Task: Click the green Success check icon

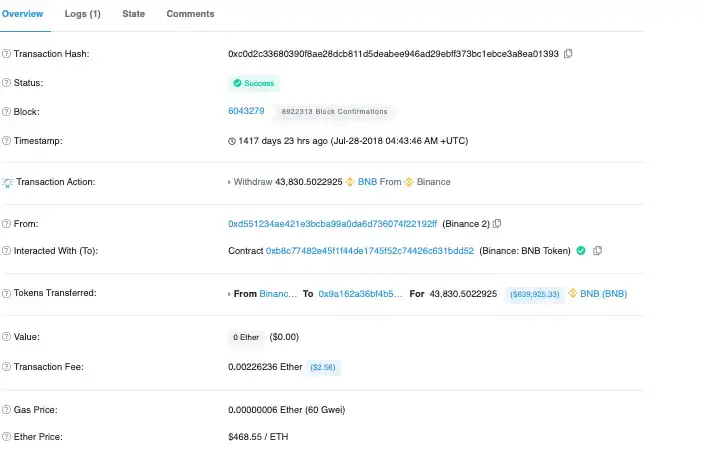Action: (x=238, y=83)
